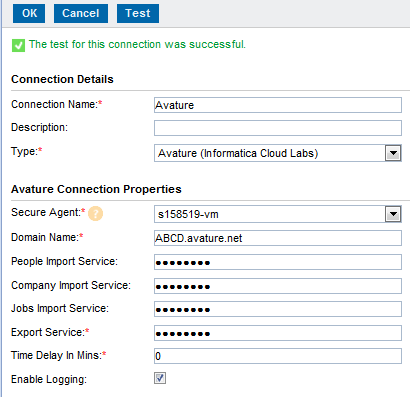Click the successful test message text

point(137,44)
